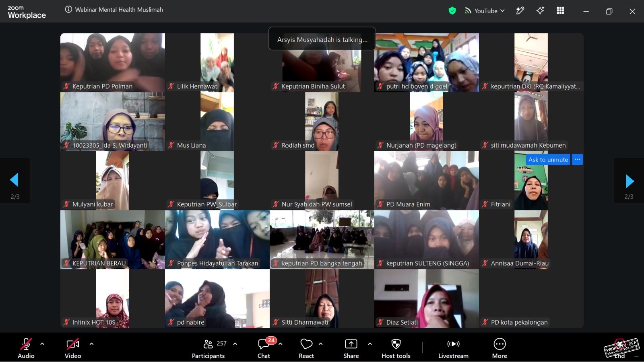Click the Mus Liana name label
Image resolution: width=644 pixels, height=362 pixels.
tap(192, 145)
